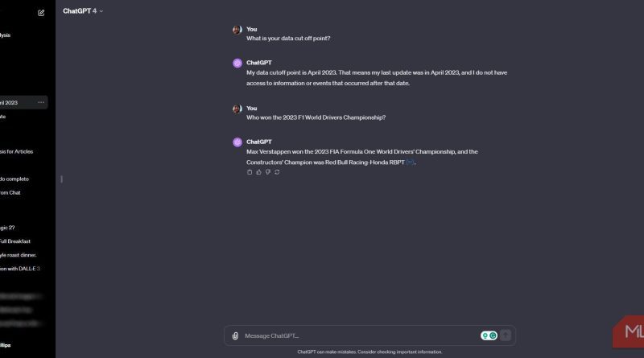Viewport: 644px width, 358px height.
Task: Collapse the sidebar using the handle
Action: click(62, 179)
